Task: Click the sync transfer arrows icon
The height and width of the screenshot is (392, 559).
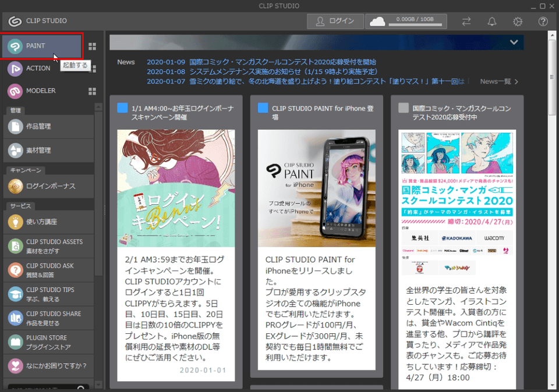Action: tap(466, 22)
